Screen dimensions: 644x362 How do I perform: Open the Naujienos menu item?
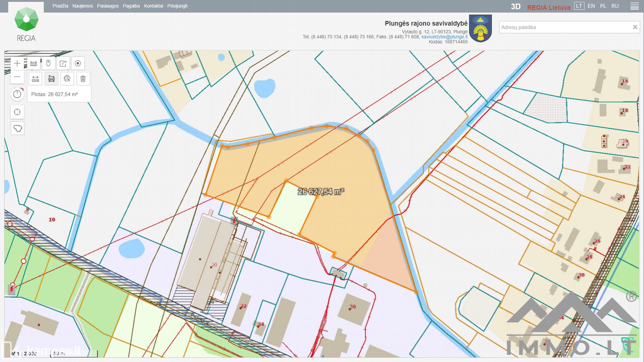coord(82,6)
